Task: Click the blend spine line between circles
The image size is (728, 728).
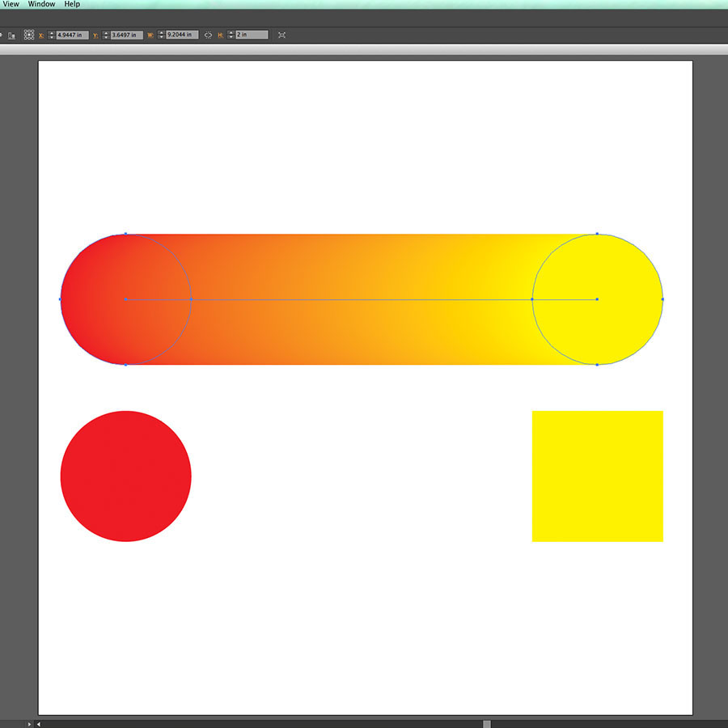Action: 362,299
